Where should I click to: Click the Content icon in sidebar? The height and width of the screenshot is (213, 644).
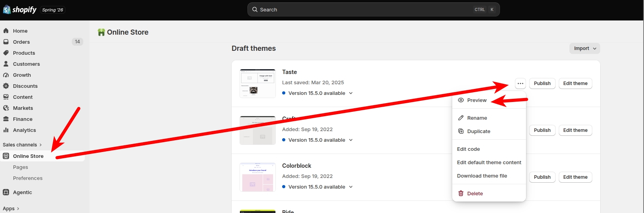6,97
